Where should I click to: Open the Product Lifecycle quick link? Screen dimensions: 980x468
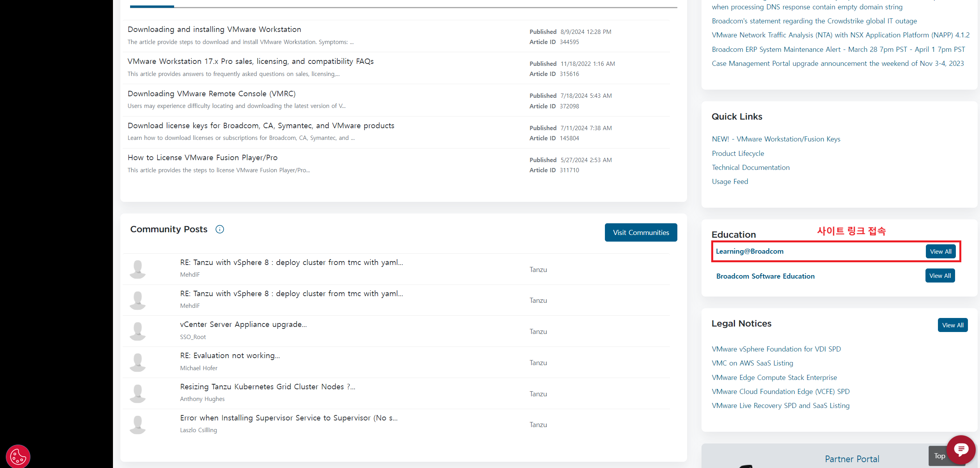(738, 153)
